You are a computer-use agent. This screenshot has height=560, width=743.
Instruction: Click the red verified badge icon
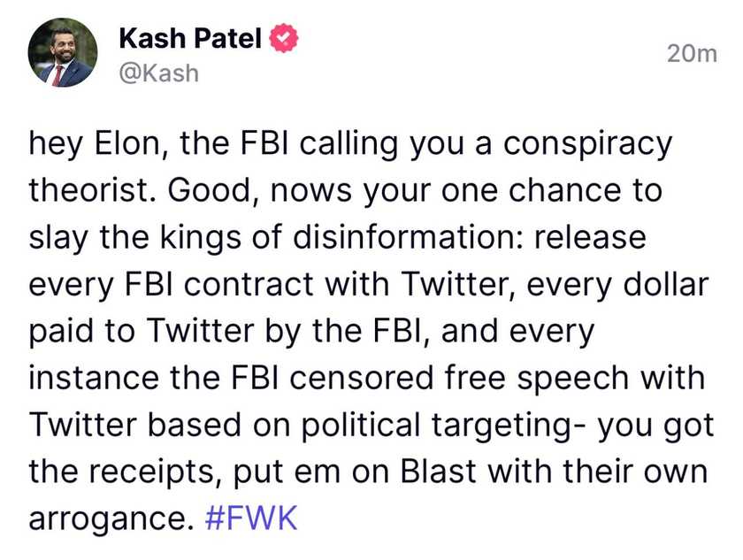coord(284,38)
